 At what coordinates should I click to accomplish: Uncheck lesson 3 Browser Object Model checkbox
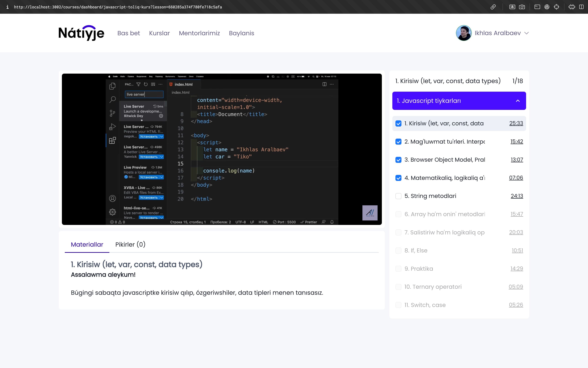click(x=398, y=160)
